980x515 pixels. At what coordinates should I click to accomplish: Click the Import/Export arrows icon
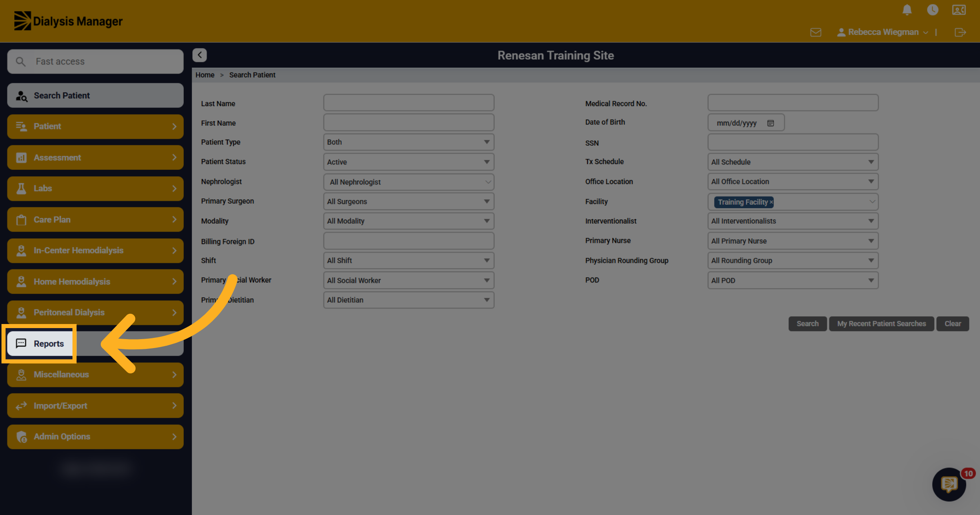pos(21,406)
